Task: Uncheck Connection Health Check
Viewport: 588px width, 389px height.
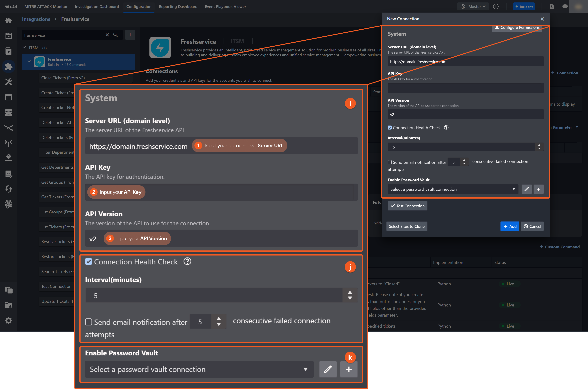Action: pyautogui.click(x=89, y=261)
